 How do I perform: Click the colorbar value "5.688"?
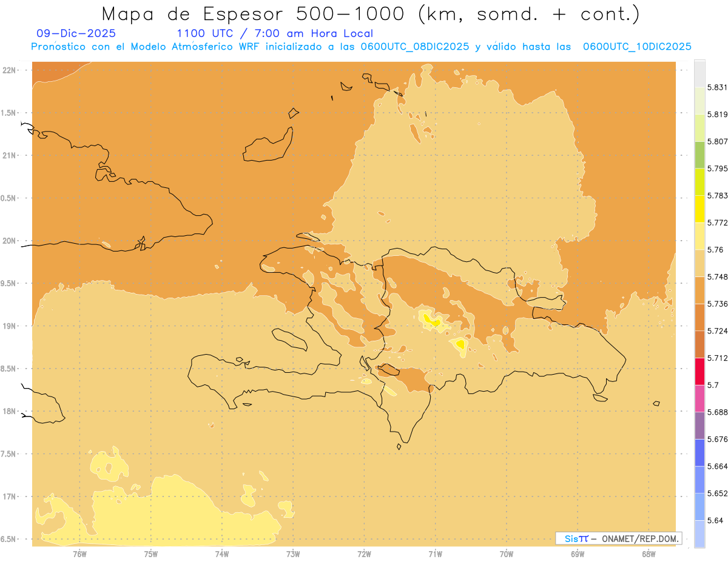(x=717, y=412)
